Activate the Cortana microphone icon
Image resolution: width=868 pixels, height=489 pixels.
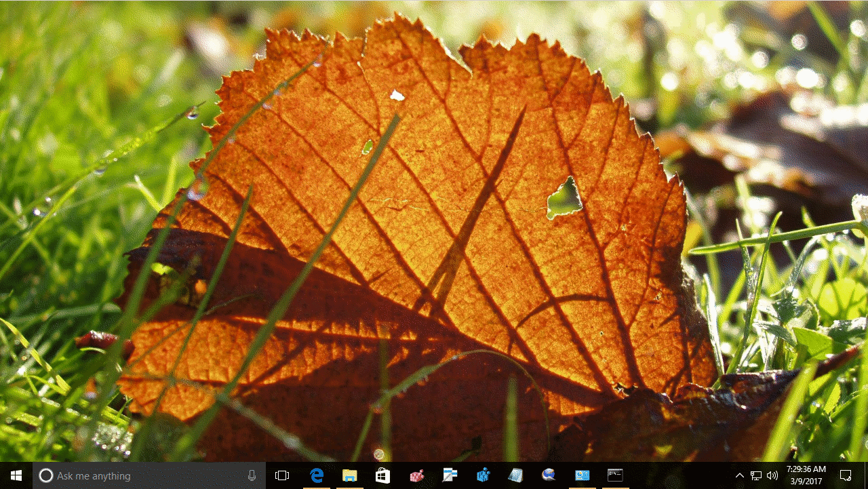252,475
